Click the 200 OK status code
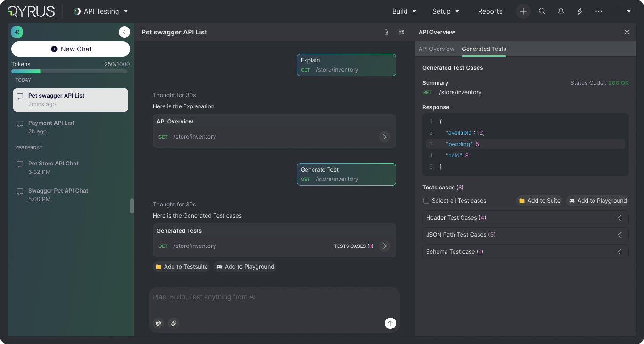The height and width of the screenshot is (344, 644). (619, 83)
